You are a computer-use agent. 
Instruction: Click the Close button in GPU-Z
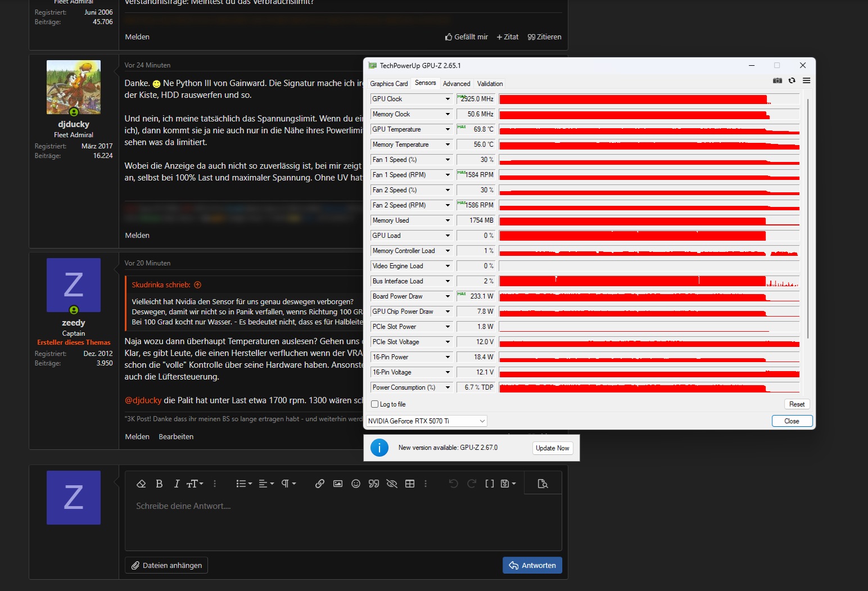coord(792,421)
